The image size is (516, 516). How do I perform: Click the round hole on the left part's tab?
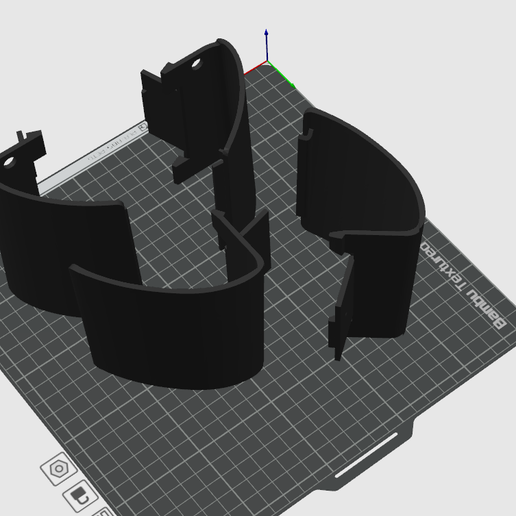coord(9,162)
